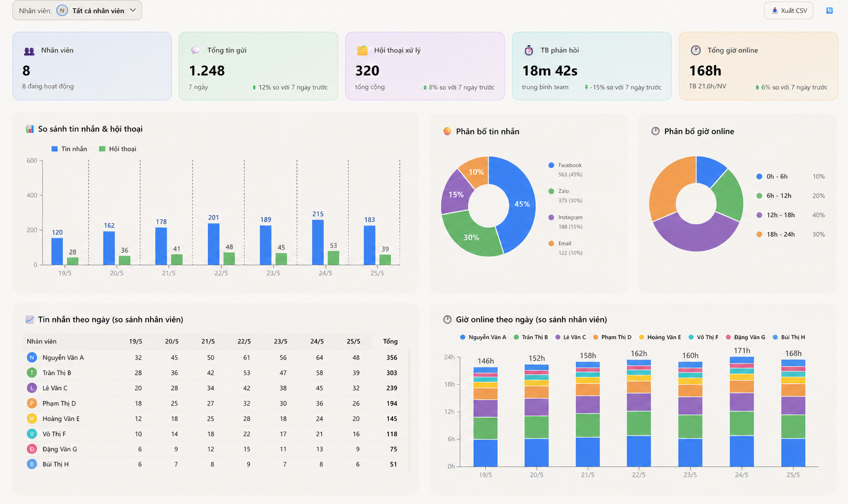
Task: Click Trần Thị B's green avatar
Action: pyautogui.click(x=32, y=373)
